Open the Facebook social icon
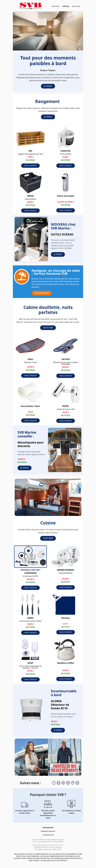Image resolution: width=96 pixels, height=868 pixels. coord(59,783)
